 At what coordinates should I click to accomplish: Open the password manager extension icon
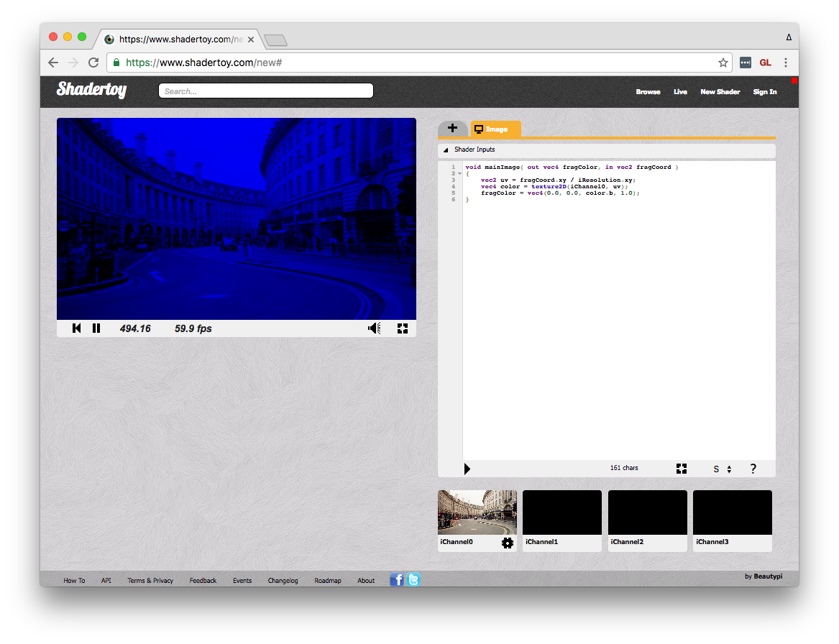coord(746,63)
